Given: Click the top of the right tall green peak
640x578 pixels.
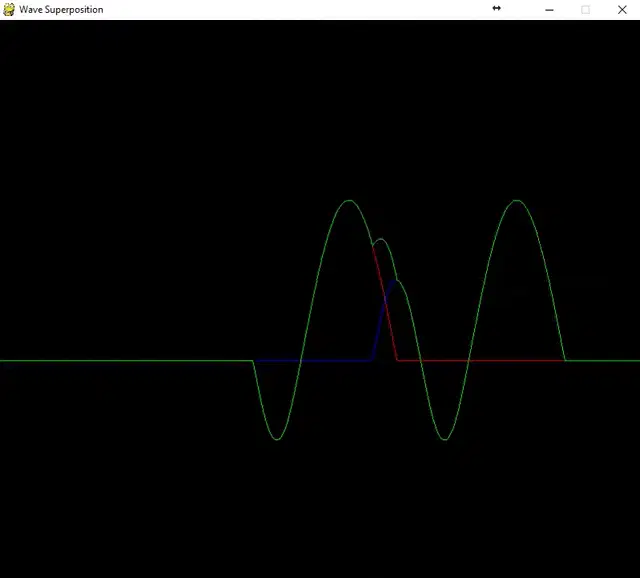Looking at the screenshot, I should tap(516, 201).
